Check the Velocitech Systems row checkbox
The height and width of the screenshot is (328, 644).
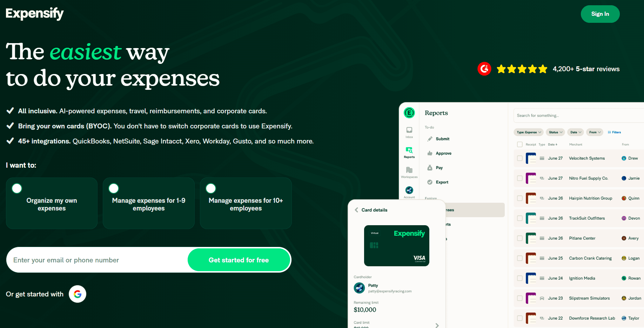[520, 158]
